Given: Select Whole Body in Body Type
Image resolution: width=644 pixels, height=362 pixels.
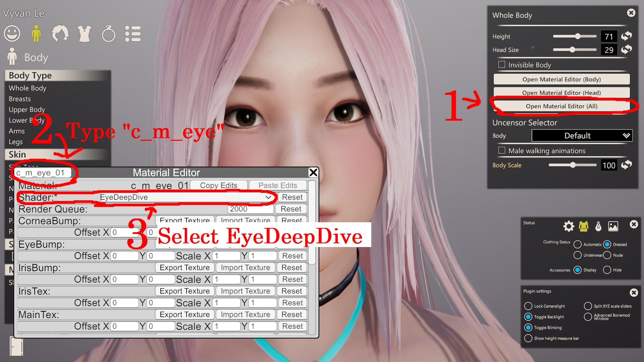Looking at the screenshot, I should click(28, 88).
